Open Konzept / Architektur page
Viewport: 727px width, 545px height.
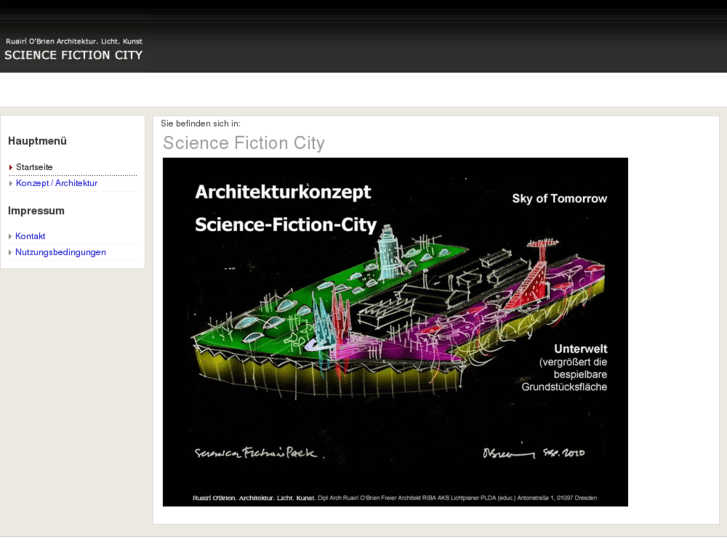pos(57,183)
